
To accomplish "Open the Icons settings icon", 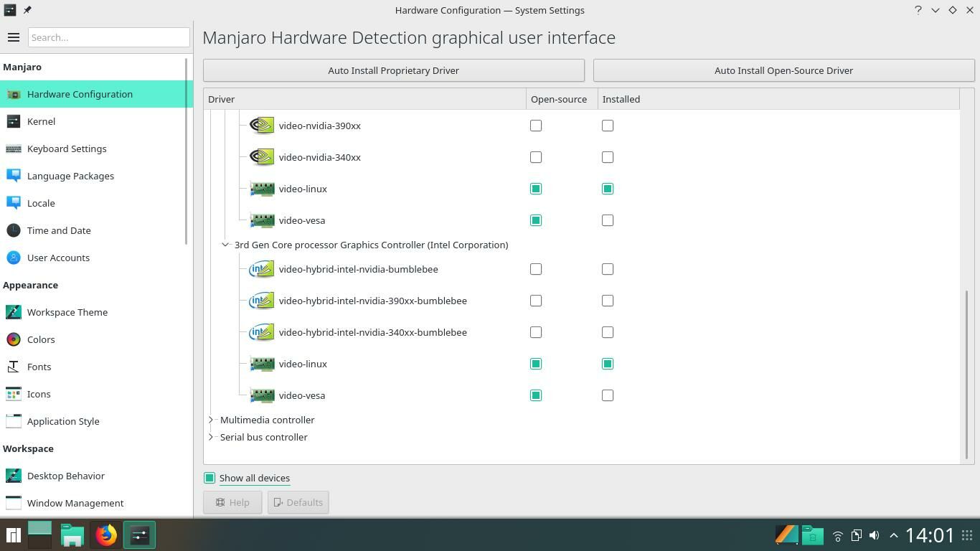I will click(x=14, y=394).
